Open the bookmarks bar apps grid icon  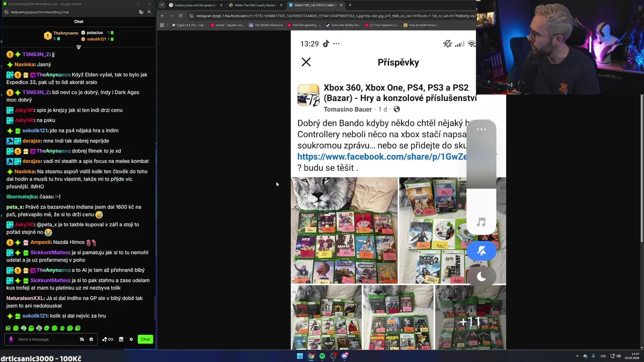click(163, 25)
